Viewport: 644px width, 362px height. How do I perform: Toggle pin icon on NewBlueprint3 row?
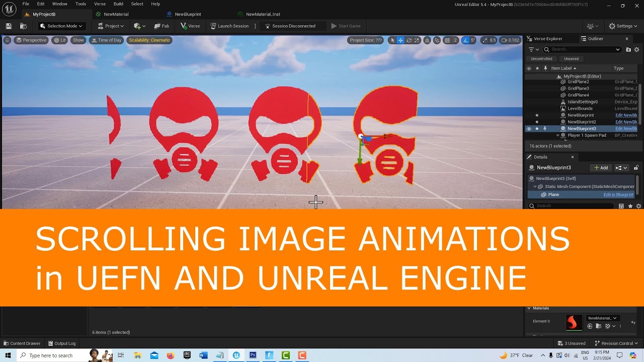(x=545, y=129)
